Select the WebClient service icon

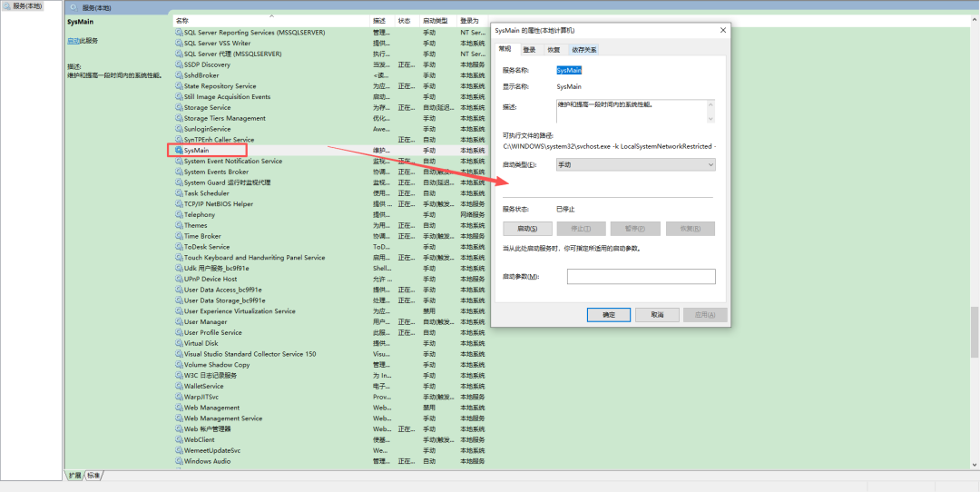(x=179, y=439)
